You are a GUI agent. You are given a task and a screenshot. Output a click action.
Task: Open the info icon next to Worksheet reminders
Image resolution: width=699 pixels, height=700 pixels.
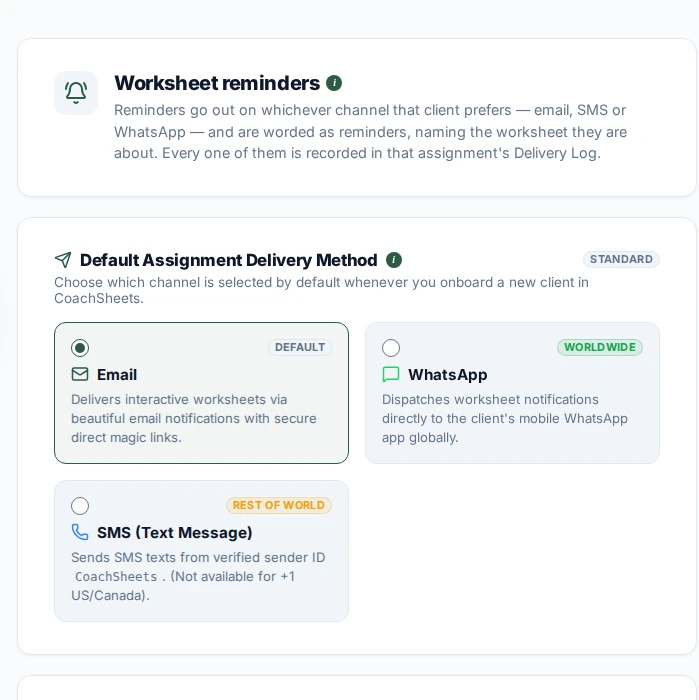pyautogui.click(x=334, y=83)
